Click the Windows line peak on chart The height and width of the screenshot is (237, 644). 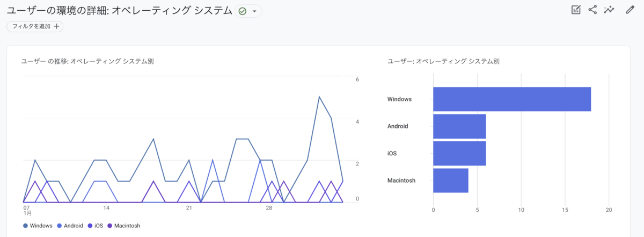(x=319, y=97)
